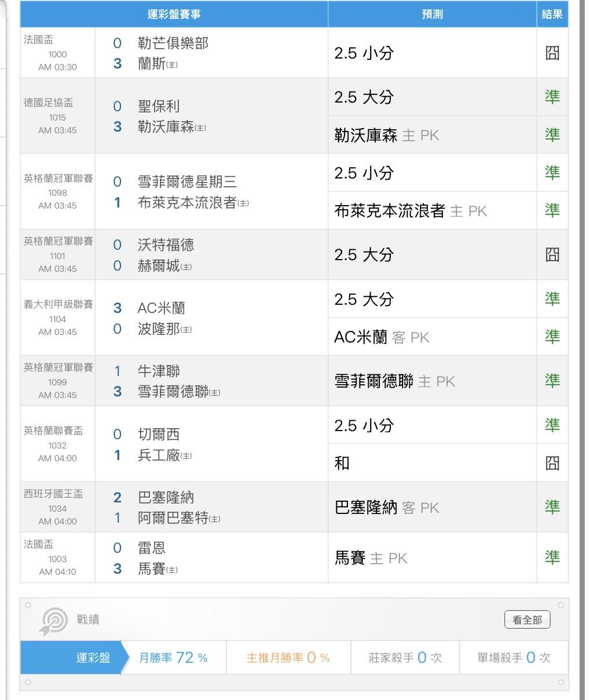Click the 準 icon beside 雪菲爾德聯 主 PK
The height and width of the screenshot is (700, 590).
(x=552, y=381)
